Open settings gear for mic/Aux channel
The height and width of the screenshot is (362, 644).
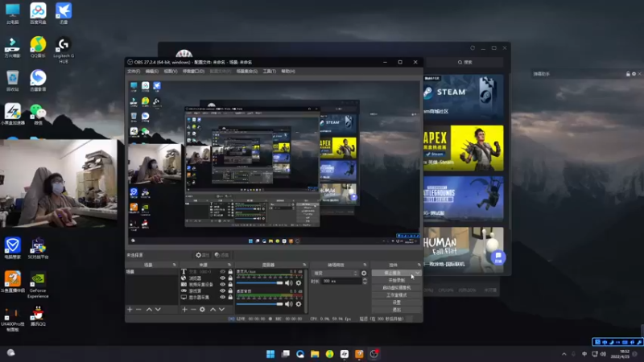(299, 283)
